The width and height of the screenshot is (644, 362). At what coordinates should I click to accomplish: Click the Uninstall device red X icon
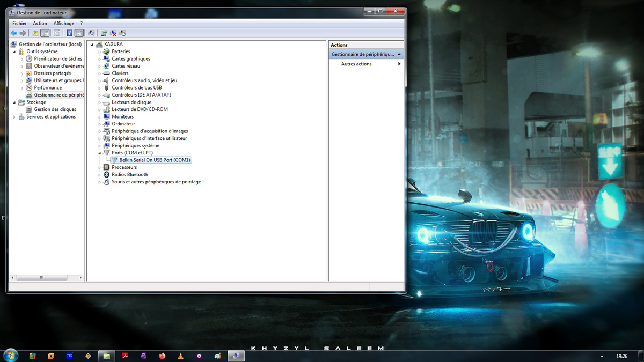point(113,33)
